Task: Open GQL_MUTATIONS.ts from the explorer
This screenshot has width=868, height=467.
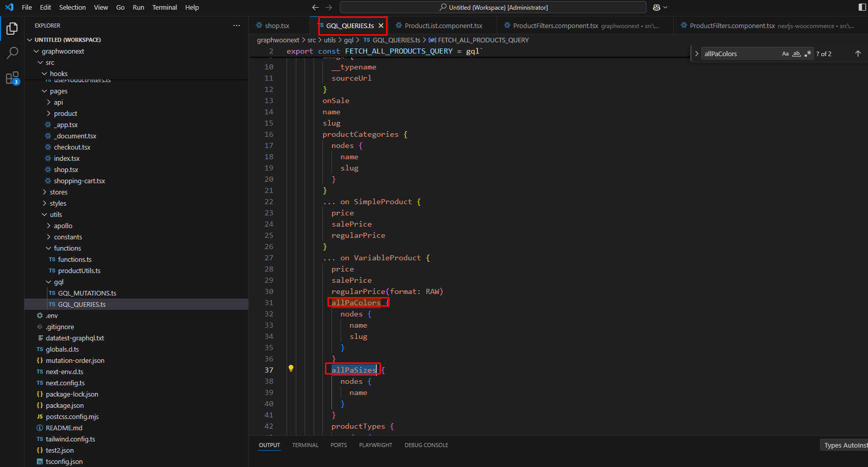Action: coord(87,293)
